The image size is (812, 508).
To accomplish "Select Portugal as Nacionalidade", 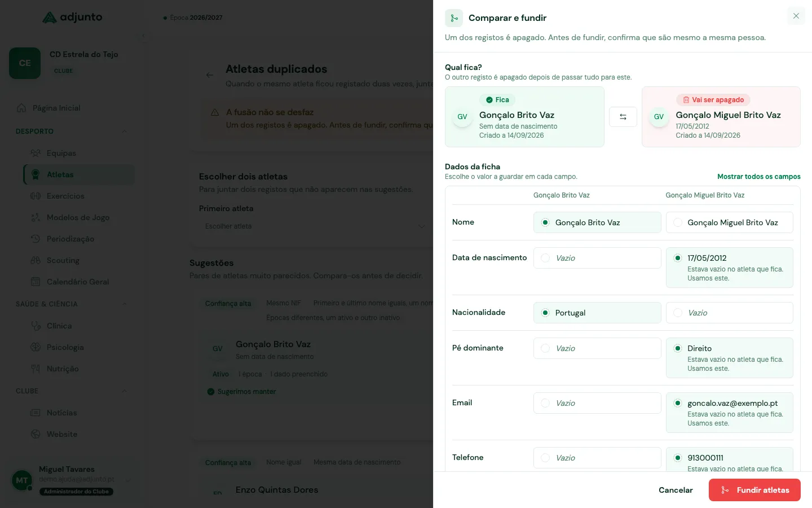I will pyautogui.click(x=597, y=313).
